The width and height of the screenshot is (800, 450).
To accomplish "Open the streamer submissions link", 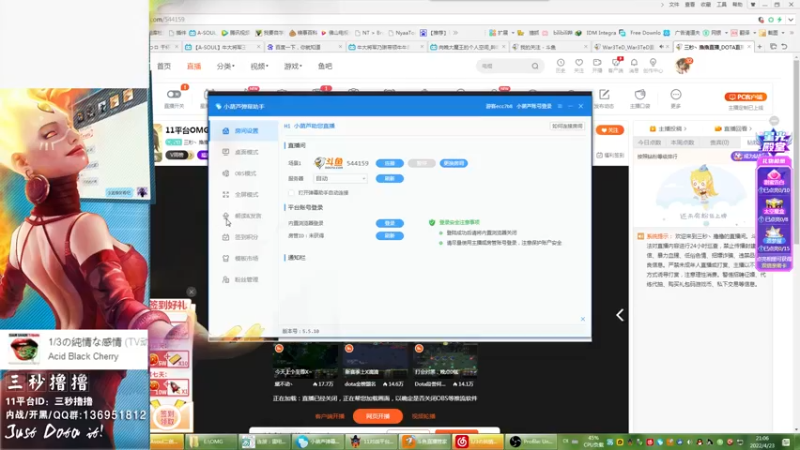I will coord(669,129).
